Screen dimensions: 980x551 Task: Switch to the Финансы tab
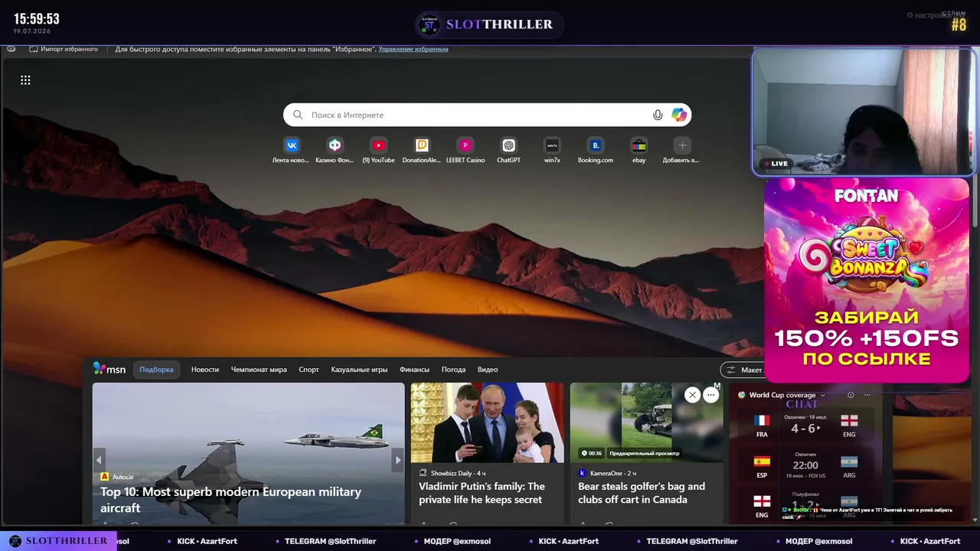point(414,370)
